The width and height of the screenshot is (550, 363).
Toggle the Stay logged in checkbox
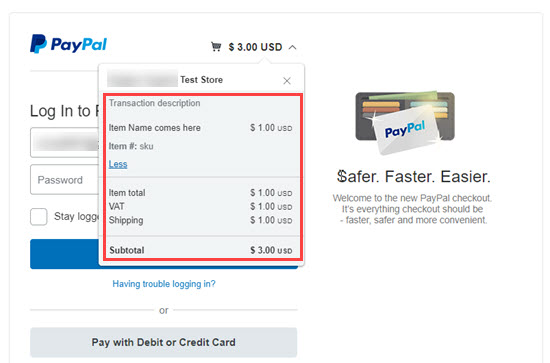click(x=39, y=216)
